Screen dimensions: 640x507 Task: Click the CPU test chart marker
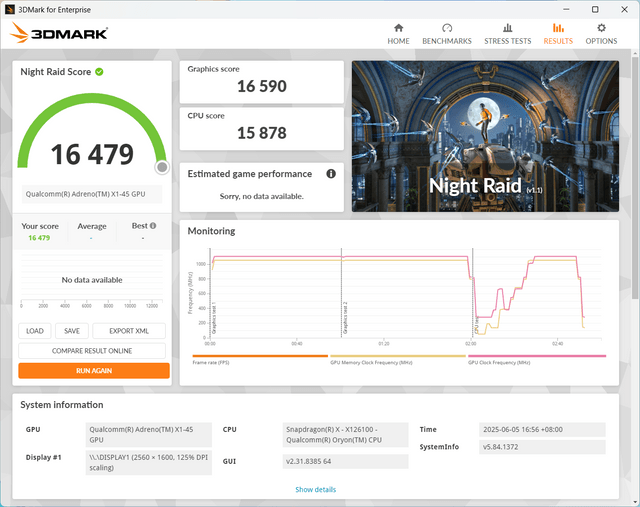point(476,325)
